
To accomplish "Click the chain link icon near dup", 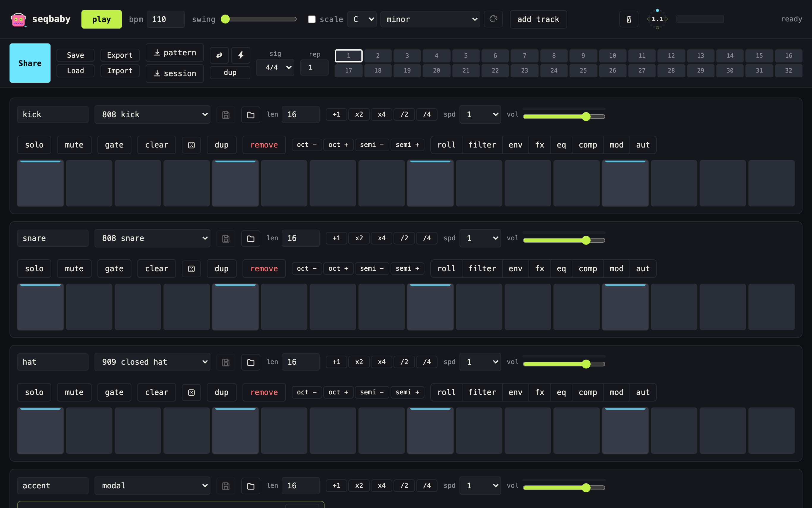I will click(219, 55).
